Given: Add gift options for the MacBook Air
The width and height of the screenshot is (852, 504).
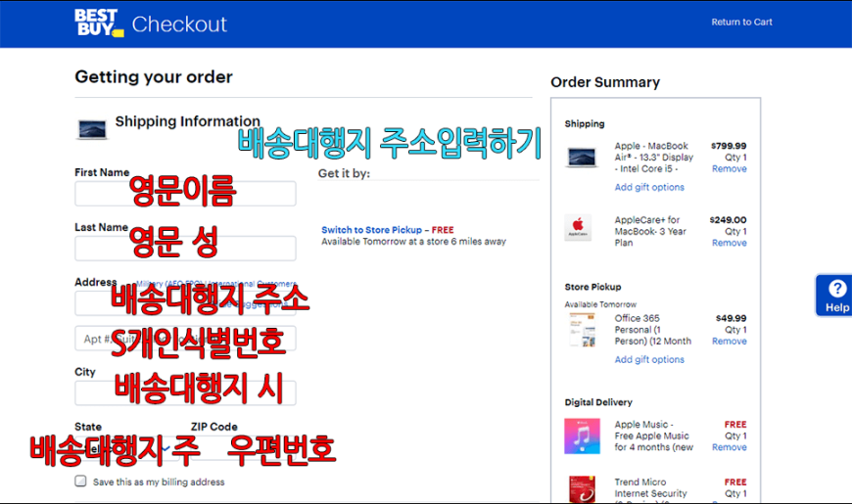Looking at the screenshot, I should point(649,187).
